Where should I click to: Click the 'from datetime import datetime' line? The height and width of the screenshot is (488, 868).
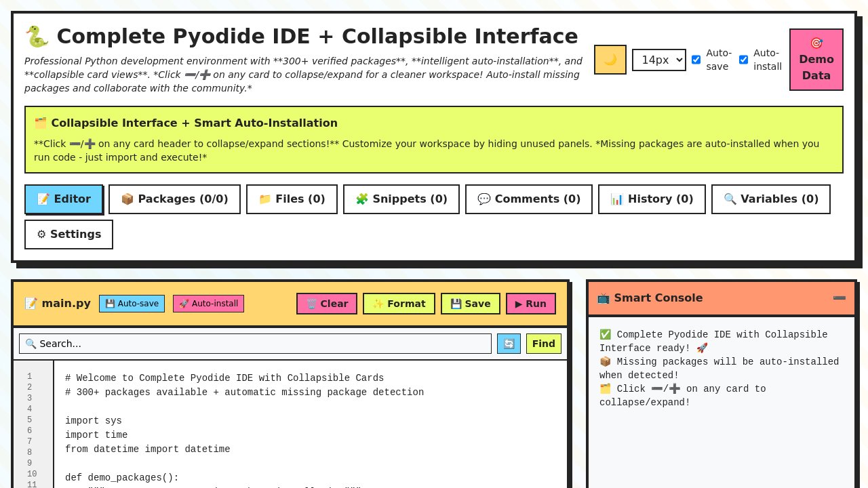[x=148, y=449]
